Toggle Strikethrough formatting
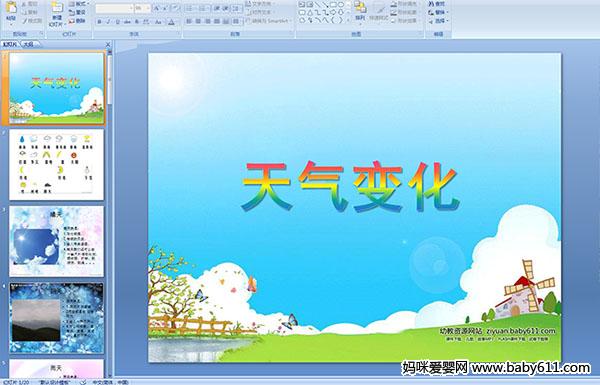Screen dimensions: 600x385 [127, 22]
